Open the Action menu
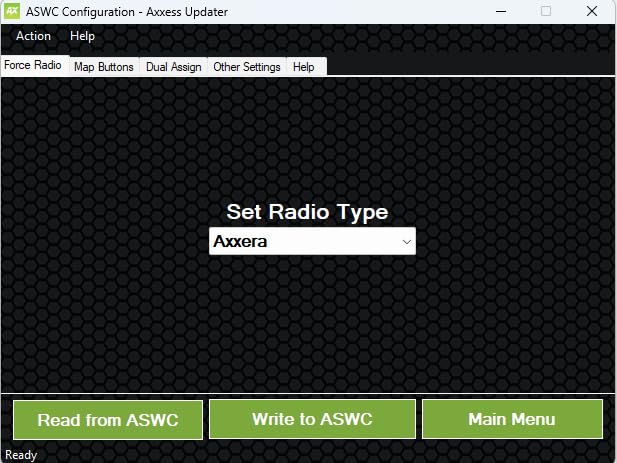The height and width of the screenshot is (463, 617). (x=33, y=36)
